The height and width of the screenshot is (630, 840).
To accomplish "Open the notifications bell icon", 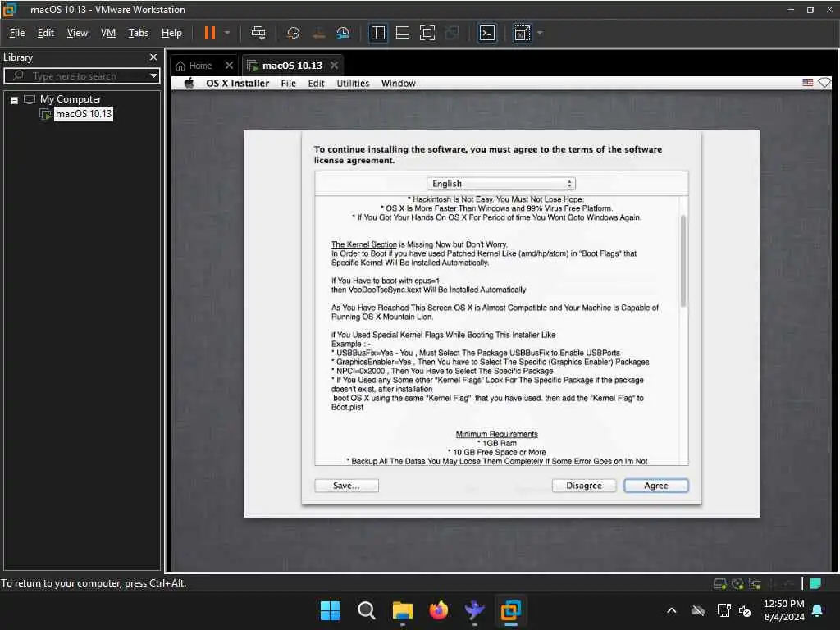I will coord(818,610).
